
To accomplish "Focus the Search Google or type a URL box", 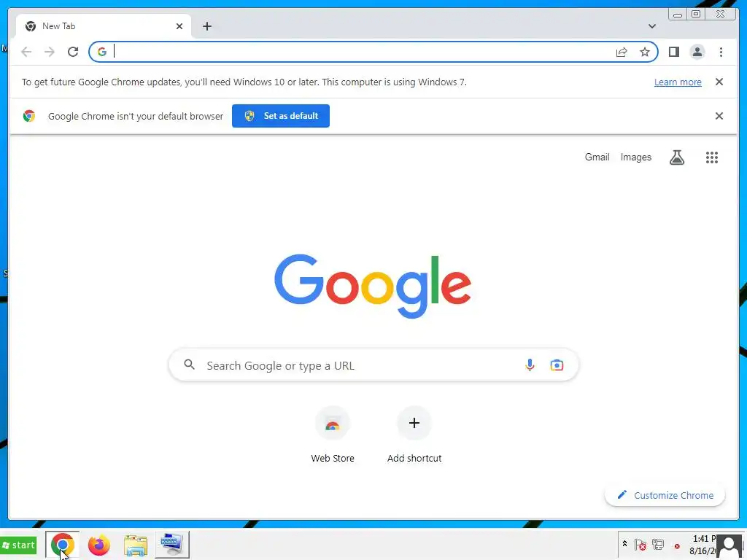I will click(x=373, y=365).
